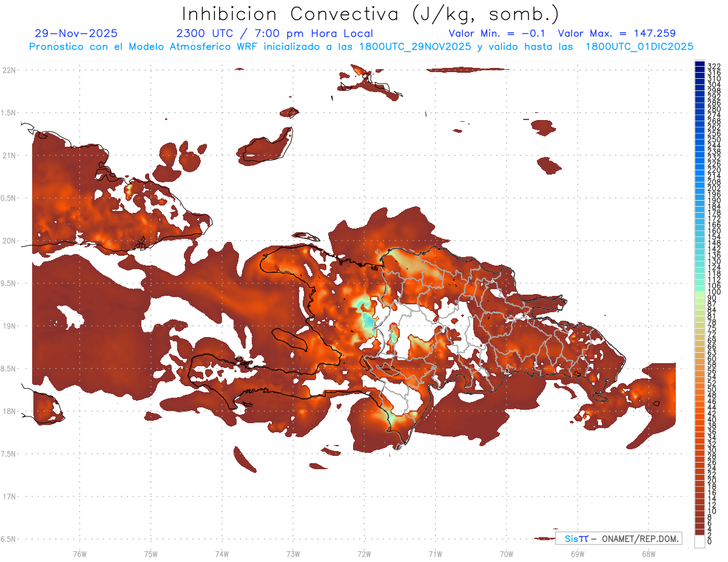Screen dimensions: 728x562
Task: Click the '322' colorbar value
Action: pyautogui.click(x=713, y=67)
